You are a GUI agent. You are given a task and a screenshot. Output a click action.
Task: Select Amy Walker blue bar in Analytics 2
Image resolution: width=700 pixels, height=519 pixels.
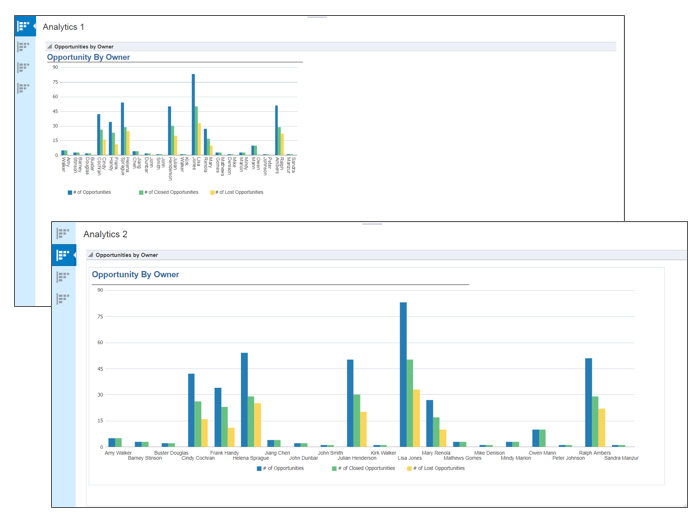(x=112, y=442)
